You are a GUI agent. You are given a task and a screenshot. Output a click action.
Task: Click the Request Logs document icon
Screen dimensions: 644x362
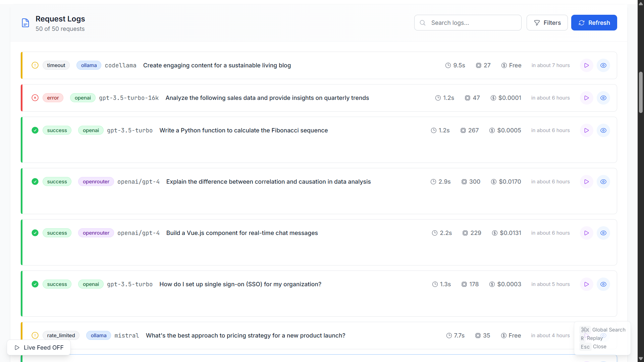point(25,23)
